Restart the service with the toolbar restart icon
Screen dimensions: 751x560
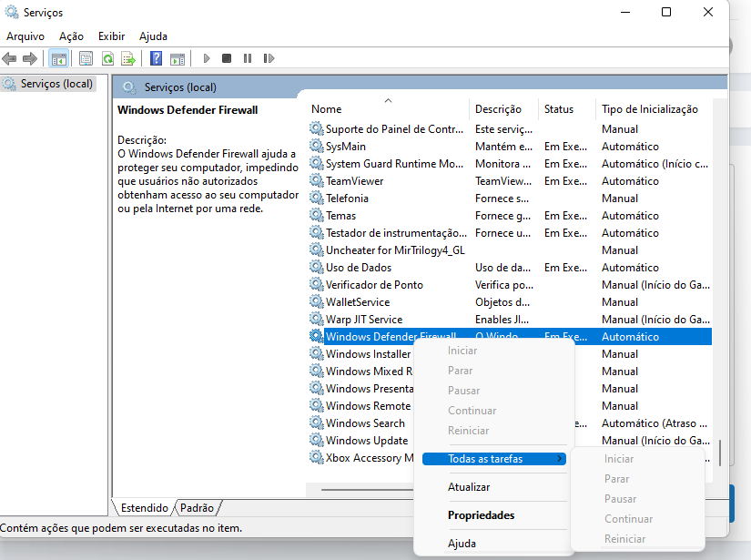coord(269,58)
